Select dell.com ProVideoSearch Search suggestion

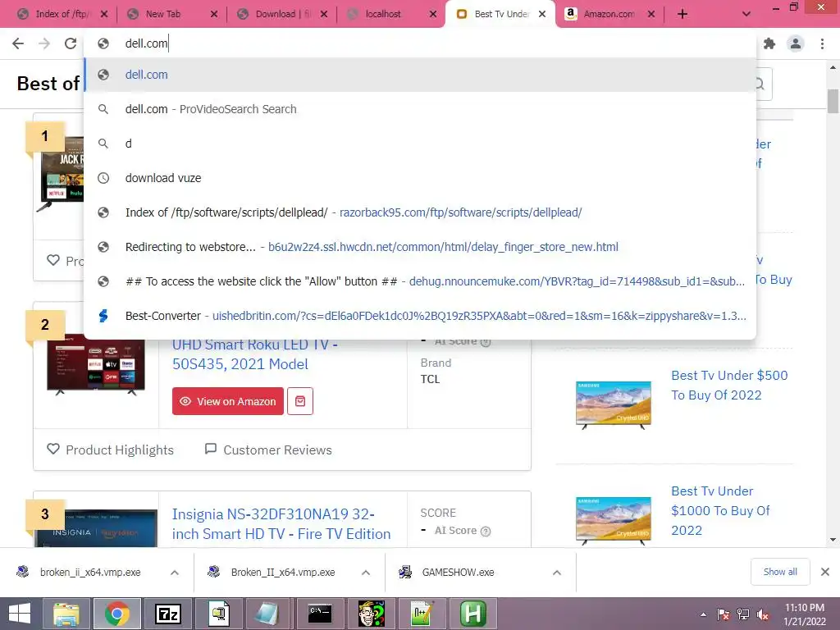click(x=421, y=109)
